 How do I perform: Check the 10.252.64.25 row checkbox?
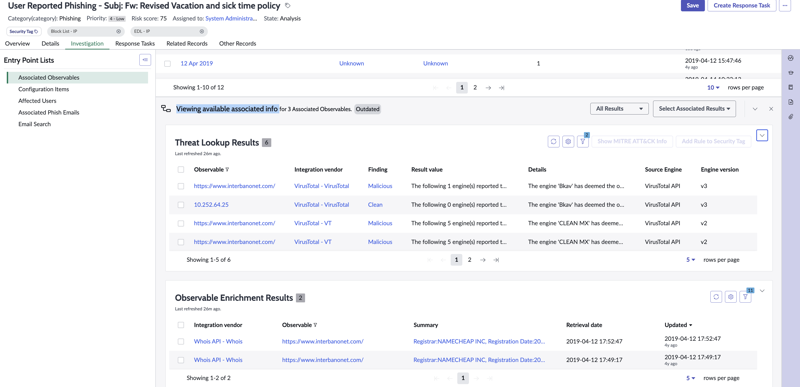pos(181,205)
